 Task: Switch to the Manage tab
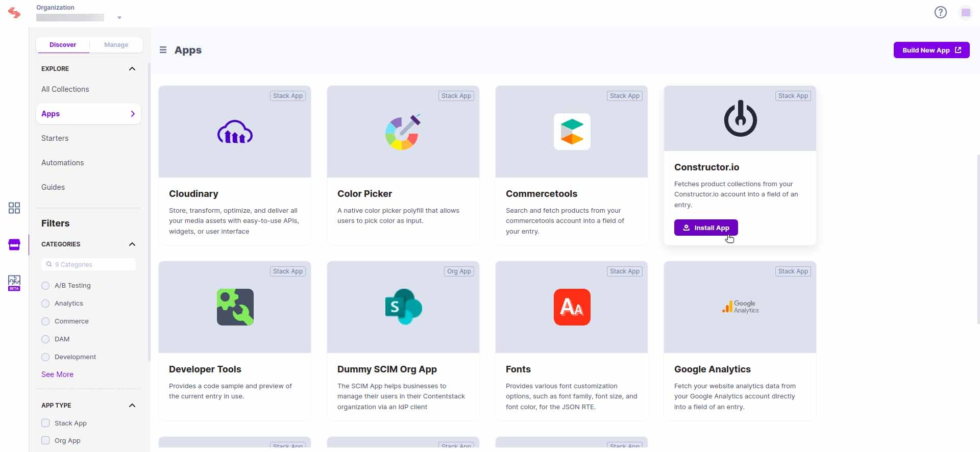point(116,45)
